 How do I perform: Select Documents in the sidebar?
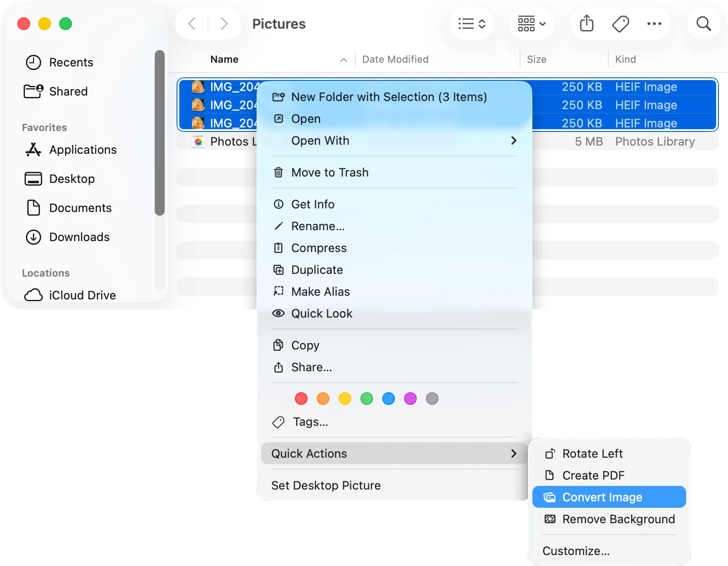(68, 208)
